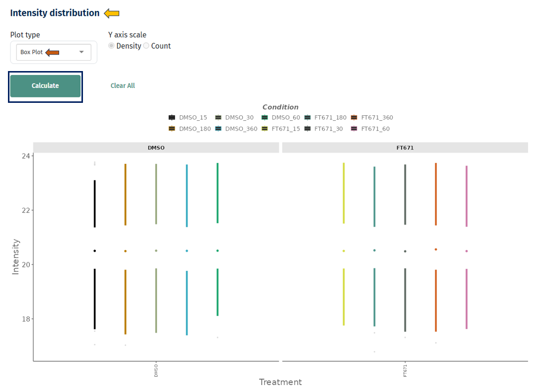Switch Y axis scale to Count
540x392 pixels.
click(x=146, y=46)
